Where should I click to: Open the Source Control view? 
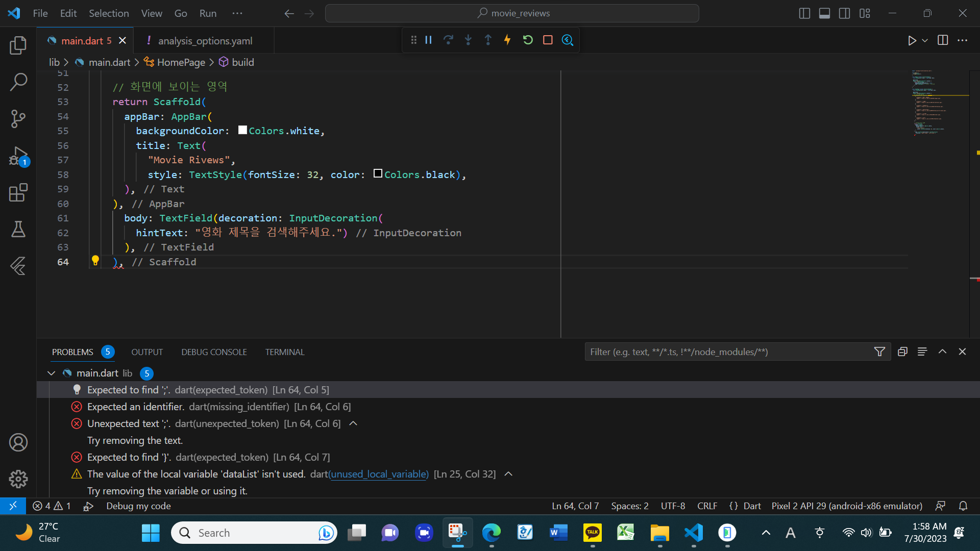[18, 118]
